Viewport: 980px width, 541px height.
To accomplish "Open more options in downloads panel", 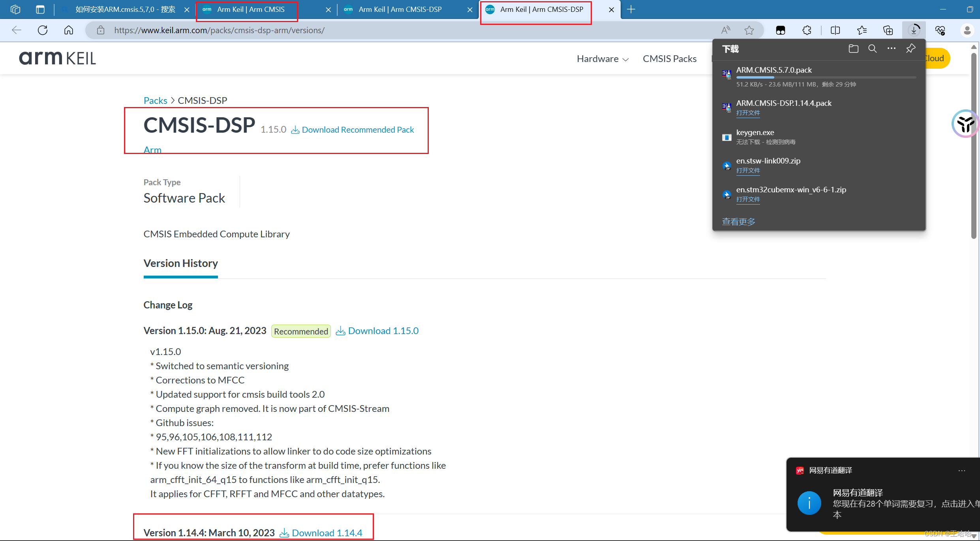I will pyautogui.click(x=891, y=49).
